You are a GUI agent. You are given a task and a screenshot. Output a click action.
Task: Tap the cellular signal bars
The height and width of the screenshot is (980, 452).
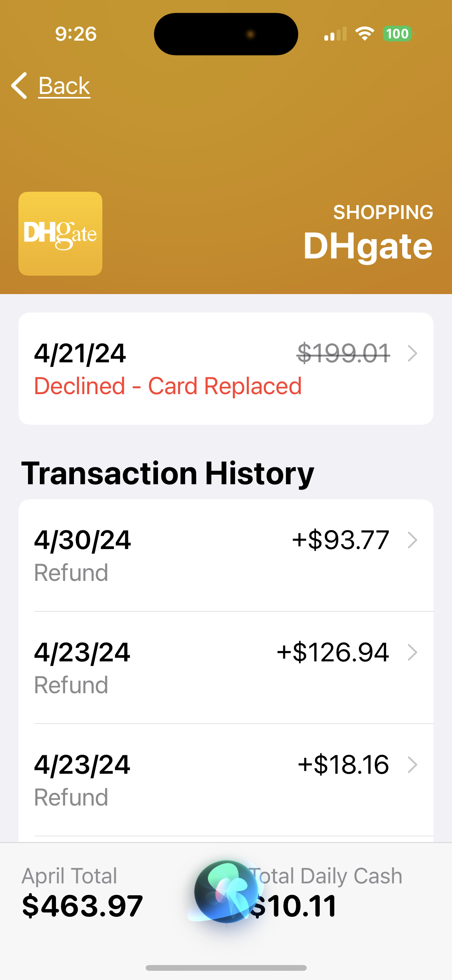pyautogui.click(x=335, y=34)
